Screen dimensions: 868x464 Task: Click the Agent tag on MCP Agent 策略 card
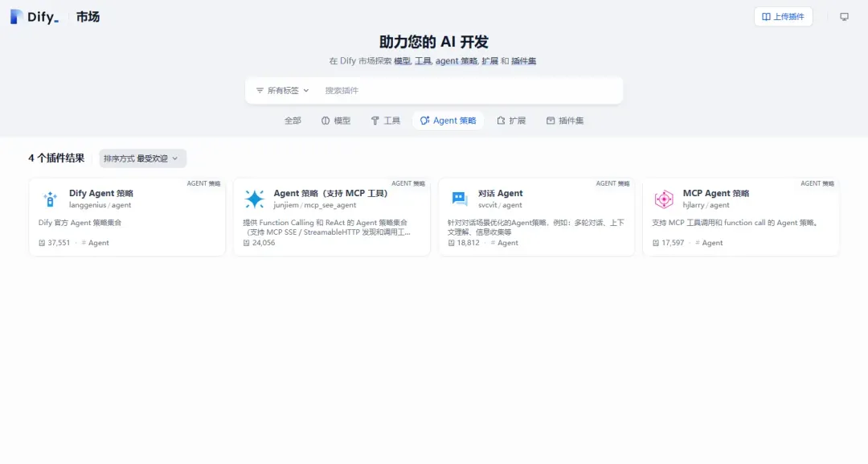tap(709, 243)
